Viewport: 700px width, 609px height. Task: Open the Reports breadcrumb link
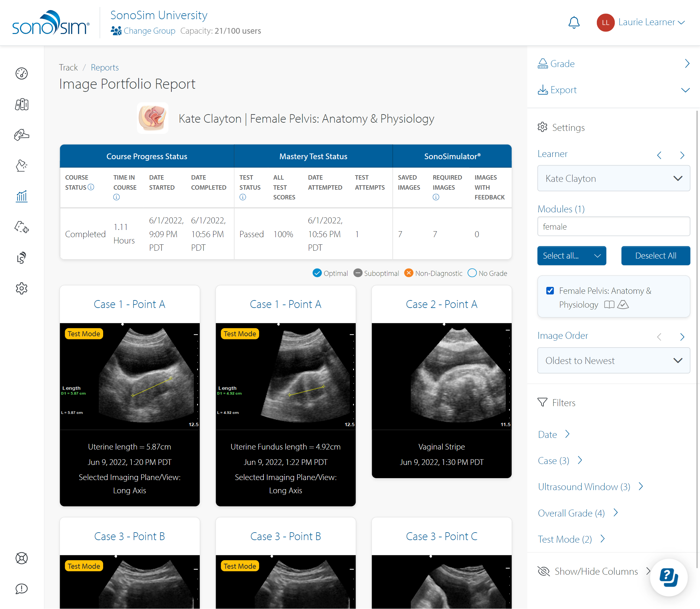(x=105, y=67)
